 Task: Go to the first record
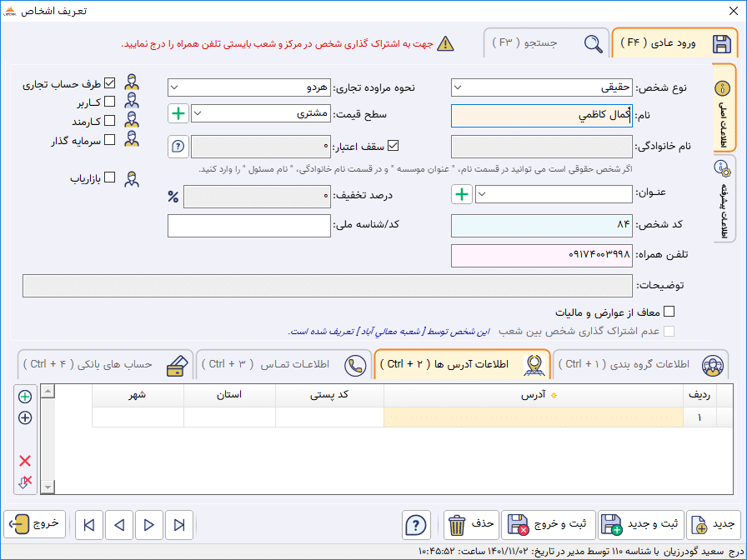89,525
